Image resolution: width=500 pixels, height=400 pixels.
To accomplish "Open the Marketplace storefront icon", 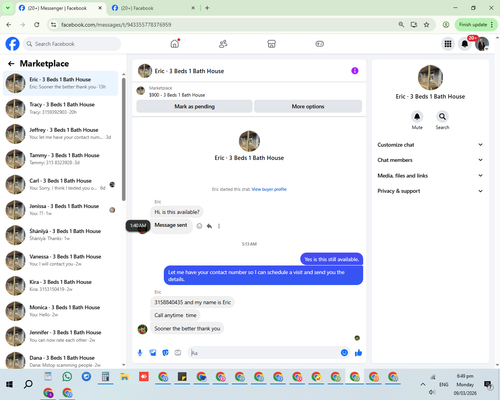I will point(271,44).
